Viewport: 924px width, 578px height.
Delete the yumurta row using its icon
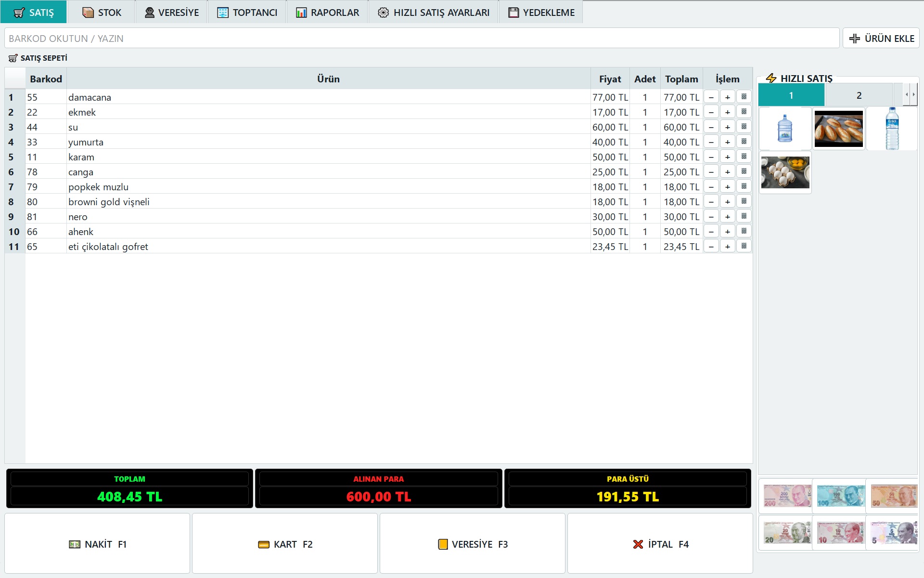pos(744,142)
